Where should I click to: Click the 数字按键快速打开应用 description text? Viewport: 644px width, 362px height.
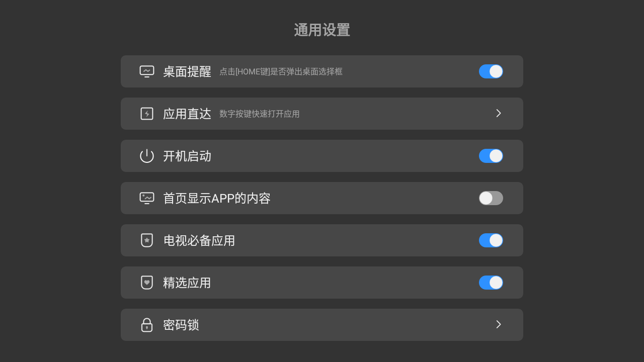pyautogui.click(x=260, y=114)
